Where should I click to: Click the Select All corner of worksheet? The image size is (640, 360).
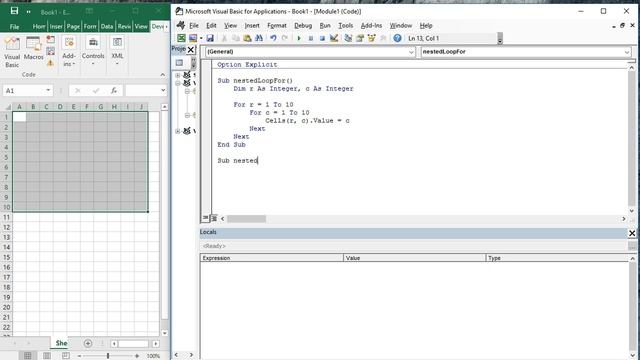(8, 107)
